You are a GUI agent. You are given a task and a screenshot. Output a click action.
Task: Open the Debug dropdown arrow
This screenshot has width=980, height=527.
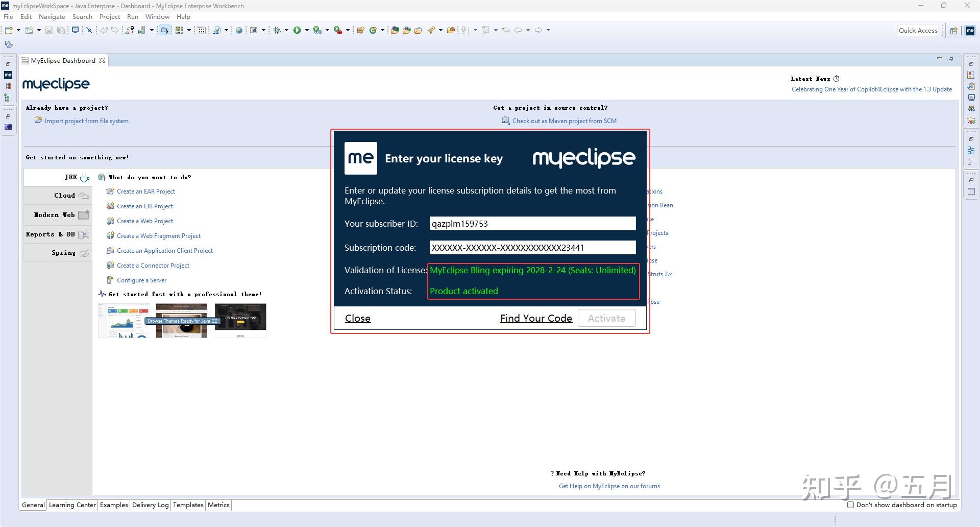[x=286, y=30]
